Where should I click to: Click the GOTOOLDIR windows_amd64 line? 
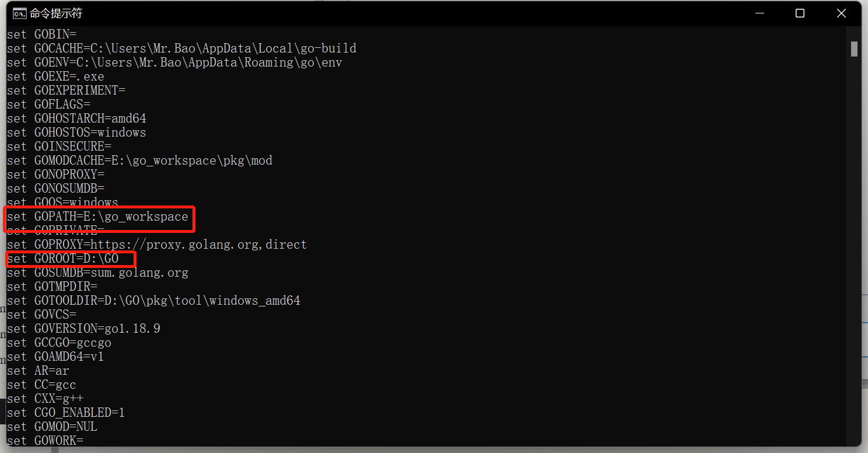pos(153,301)
